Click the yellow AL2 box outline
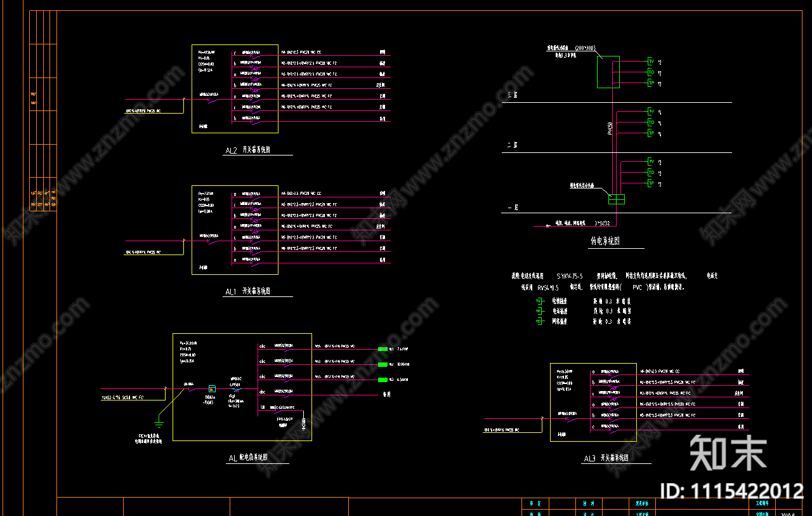The image size is (812, 516). click(235, 89)
